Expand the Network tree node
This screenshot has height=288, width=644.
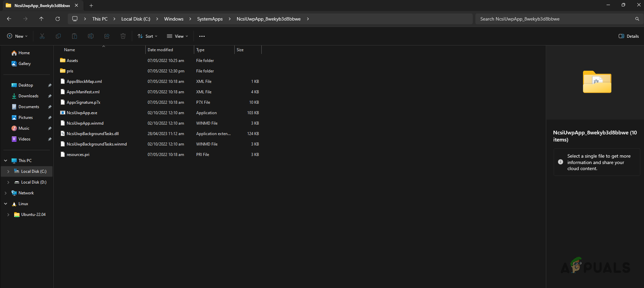click(6, 193)
